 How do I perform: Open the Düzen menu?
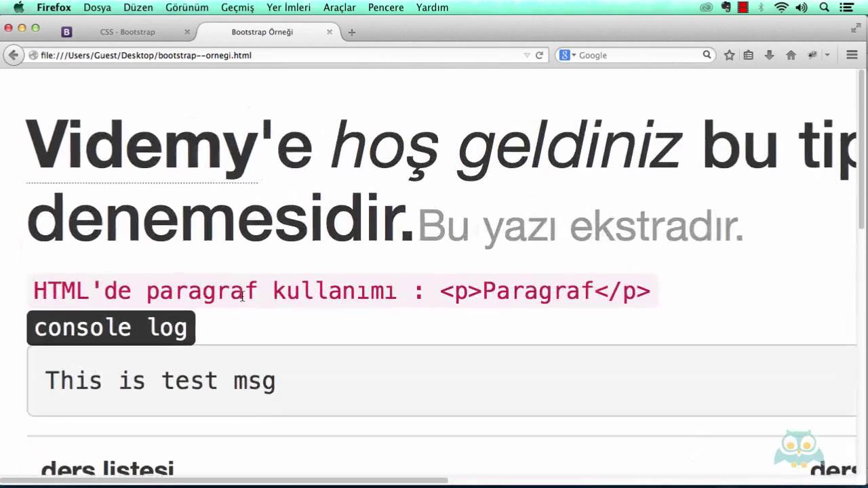pos(138,7)
